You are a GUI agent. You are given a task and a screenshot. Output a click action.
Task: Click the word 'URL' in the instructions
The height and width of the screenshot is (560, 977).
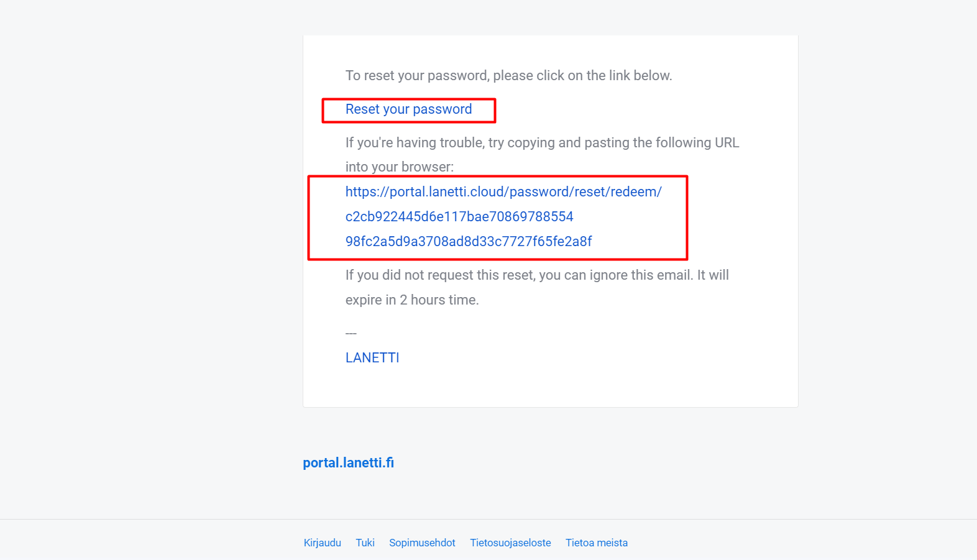(727, 143)
